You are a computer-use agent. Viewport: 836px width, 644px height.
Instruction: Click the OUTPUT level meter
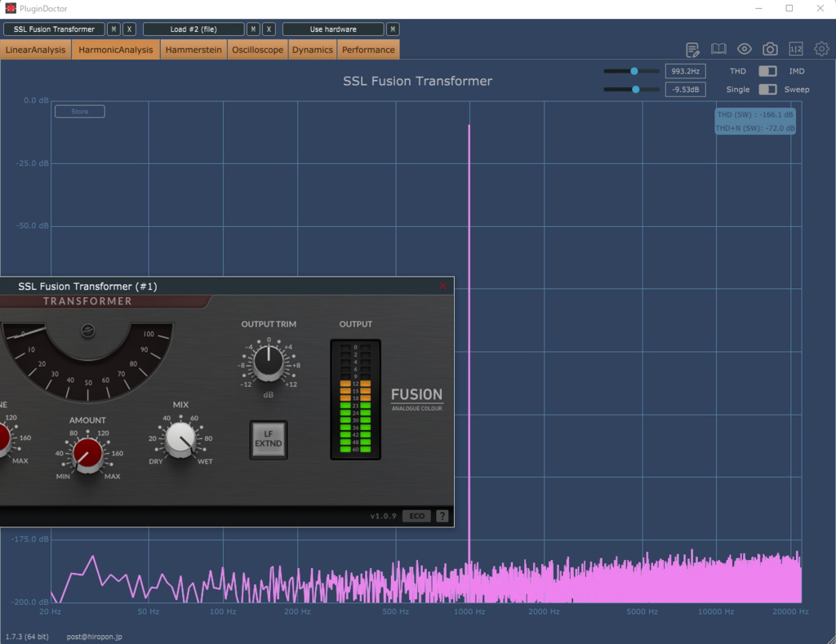pyautogui.click(x=356, y=399)
